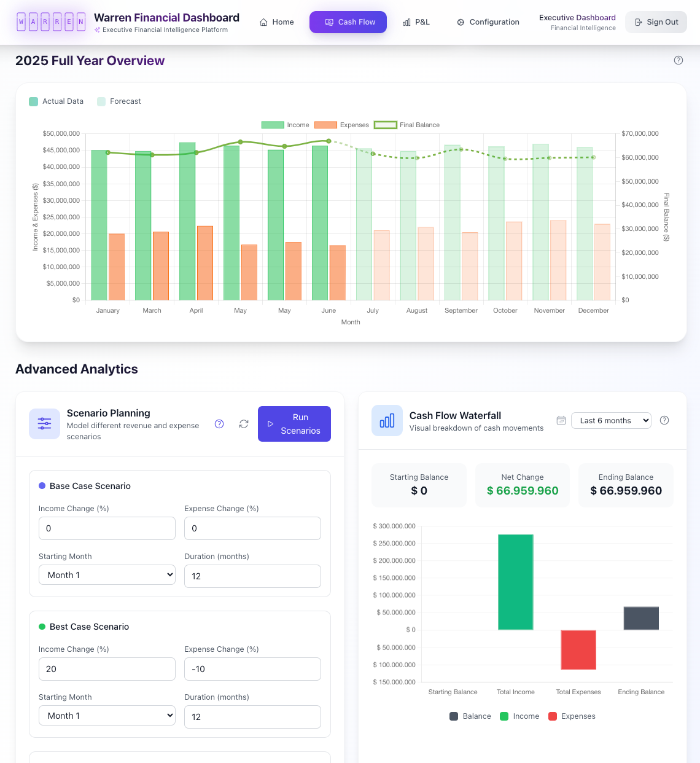Screen dimensions: 700x763
Task: Click the Sign Out button
Action: (x=656, y=22)
